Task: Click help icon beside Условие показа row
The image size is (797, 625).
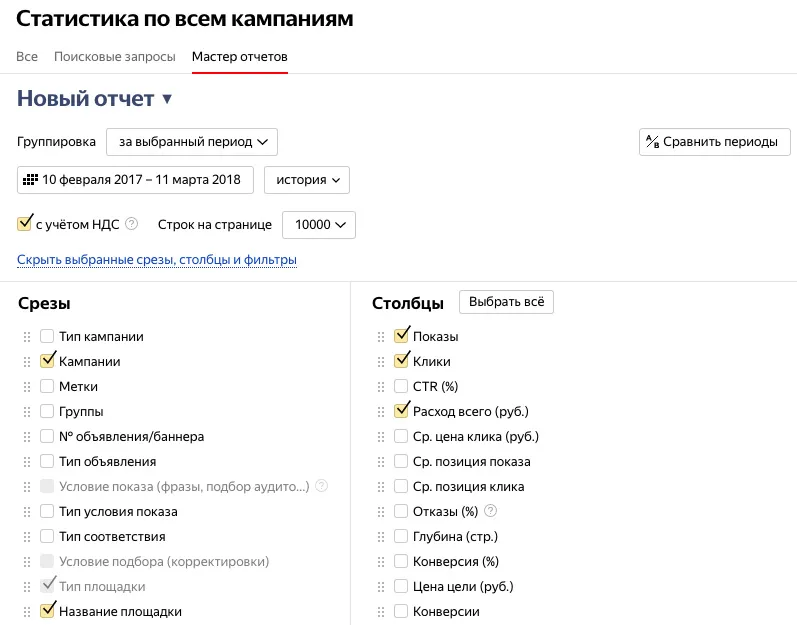Action: tap(321, 486)
